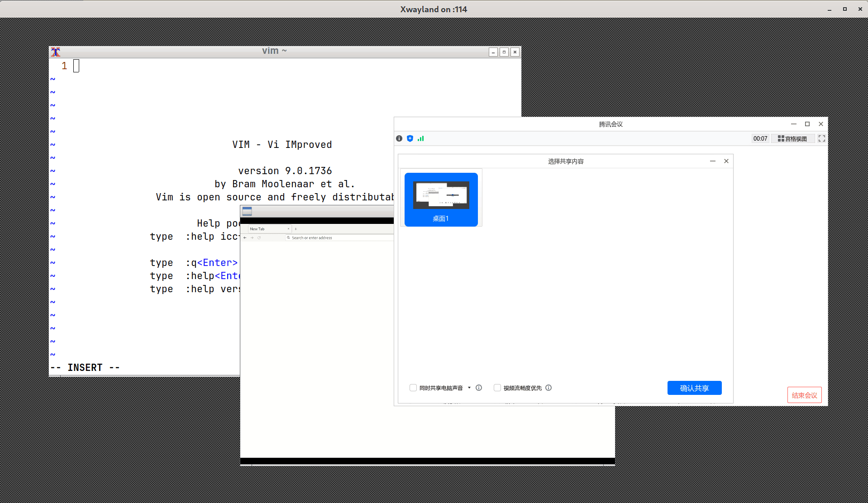The image size is (868, 503).
Task: Click the 'version 9.0.1736' text in vim
Action: 285,171
